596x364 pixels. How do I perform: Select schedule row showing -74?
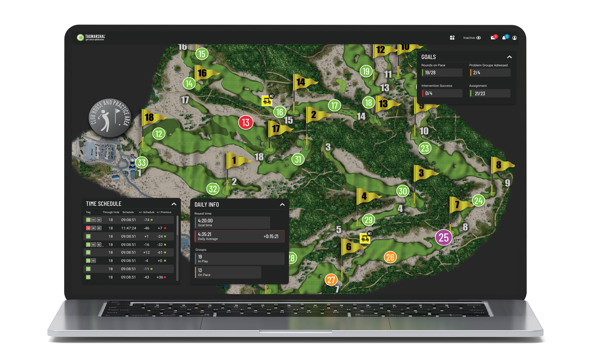129,220
